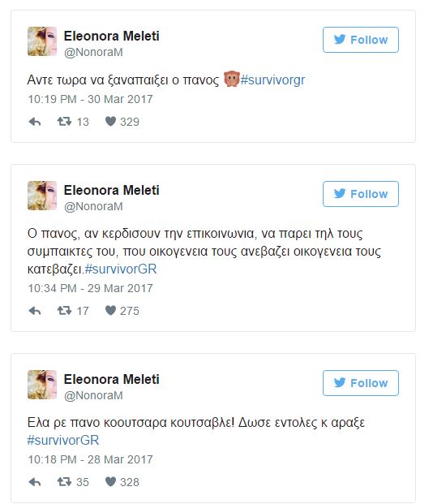Reply to the 28 Mar 2017 tweet

[x=35, y=482]
